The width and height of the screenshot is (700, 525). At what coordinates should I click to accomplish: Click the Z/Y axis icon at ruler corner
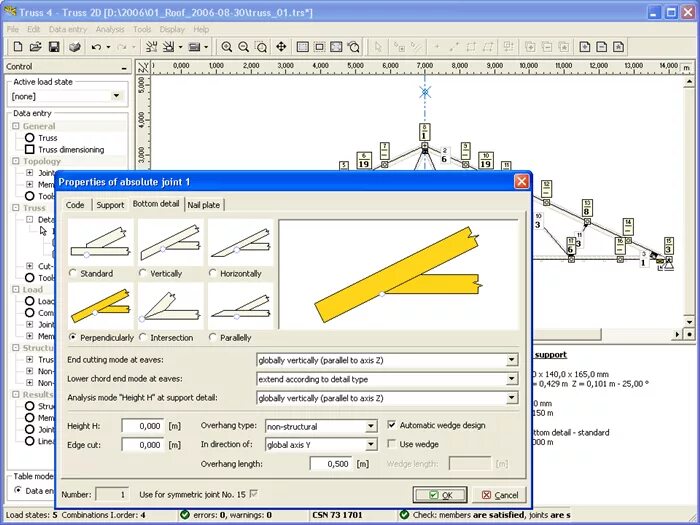tap(143, 67)
